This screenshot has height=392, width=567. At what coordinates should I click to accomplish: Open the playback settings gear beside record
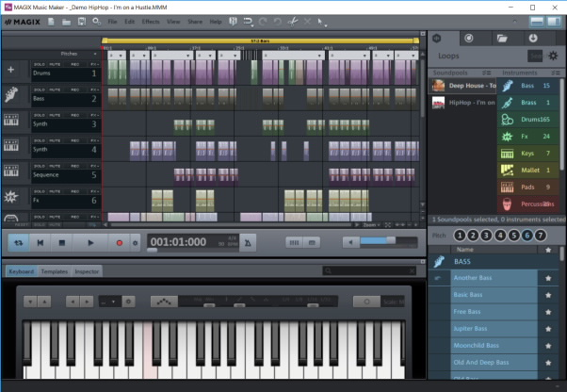(136, 243)
